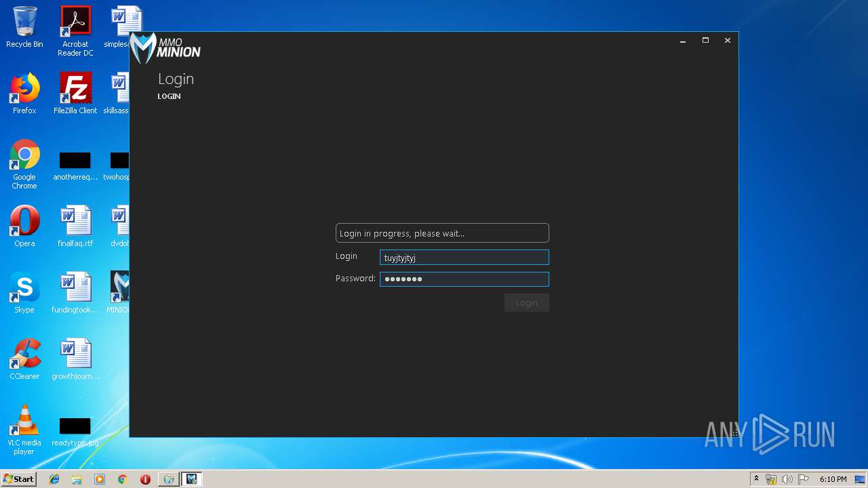The height and width of the screenshot is (488, 868).
Task: Select readytype.jpg on the desktop
Action: (75, 432)
